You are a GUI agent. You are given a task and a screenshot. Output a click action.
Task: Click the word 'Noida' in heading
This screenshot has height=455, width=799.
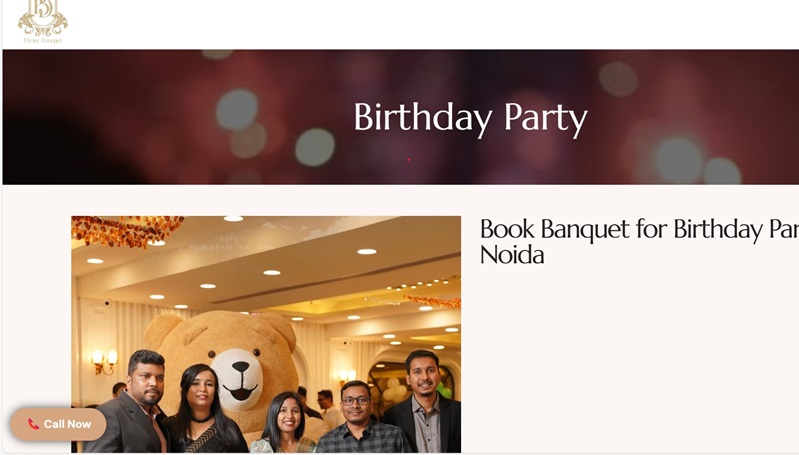512,254
